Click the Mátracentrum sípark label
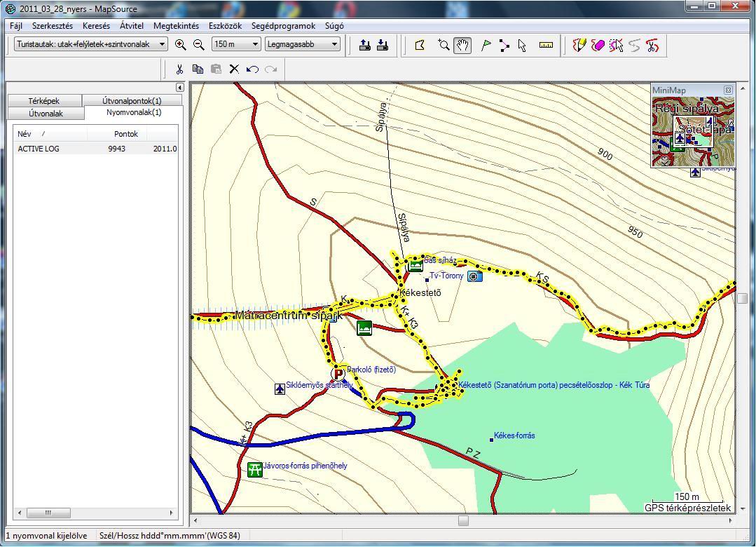The height and width of the screenshot is (547, 756). click(x=289, y=316)
